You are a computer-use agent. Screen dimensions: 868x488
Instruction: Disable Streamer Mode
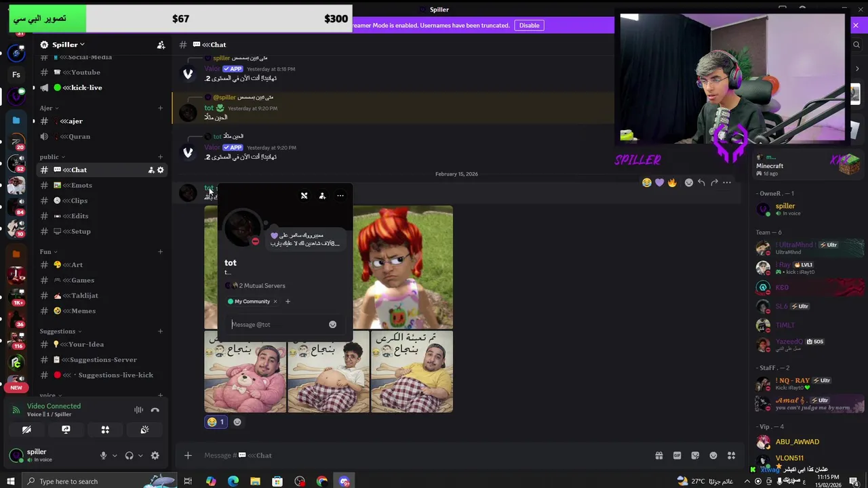coord(529,26)
